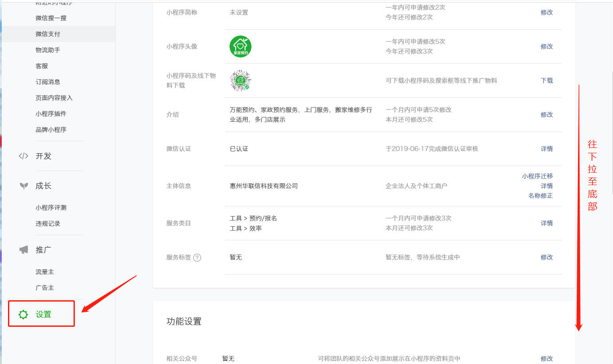Click 详情 in the 主体信息 row

click(547, 186)
